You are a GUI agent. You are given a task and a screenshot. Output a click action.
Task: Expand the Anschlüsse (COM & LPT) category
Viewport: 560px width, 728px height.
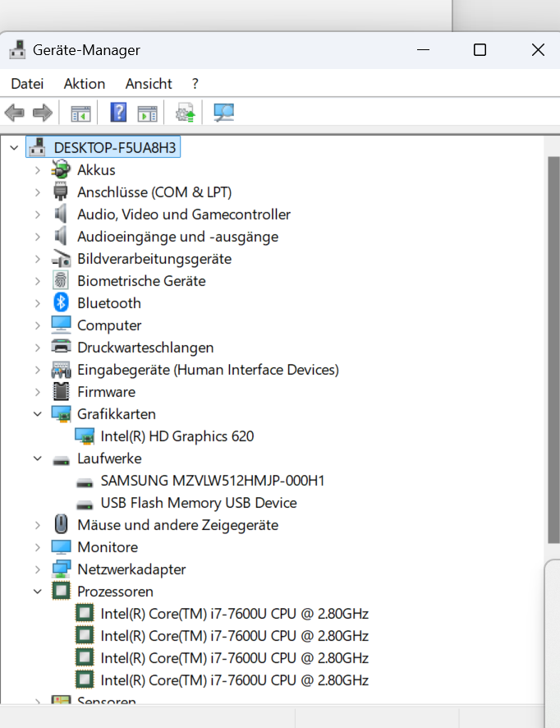tap(38, 192)
